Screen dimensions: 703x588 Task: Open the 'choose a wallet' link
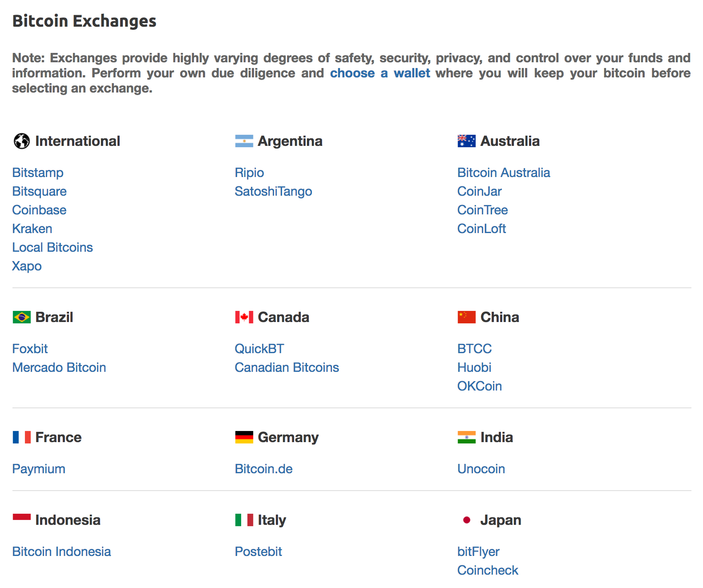click(380, 73)
